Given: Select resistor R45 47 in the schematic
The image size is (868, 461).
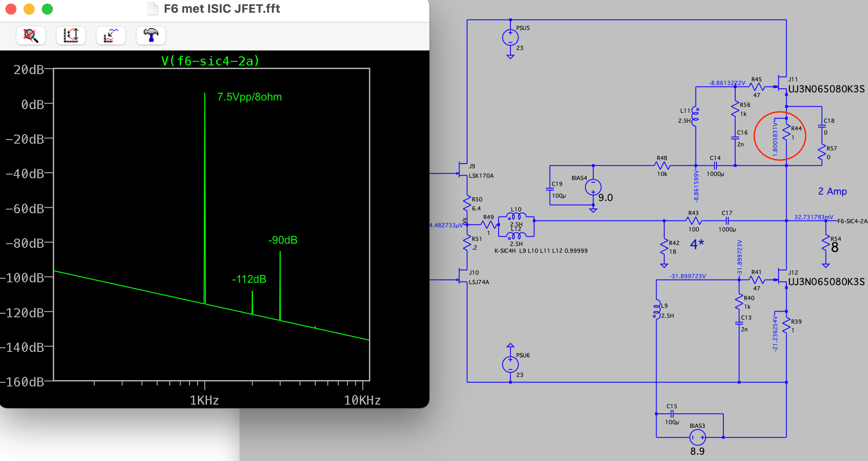Looking at the screenshot, I should click(757, 86).
